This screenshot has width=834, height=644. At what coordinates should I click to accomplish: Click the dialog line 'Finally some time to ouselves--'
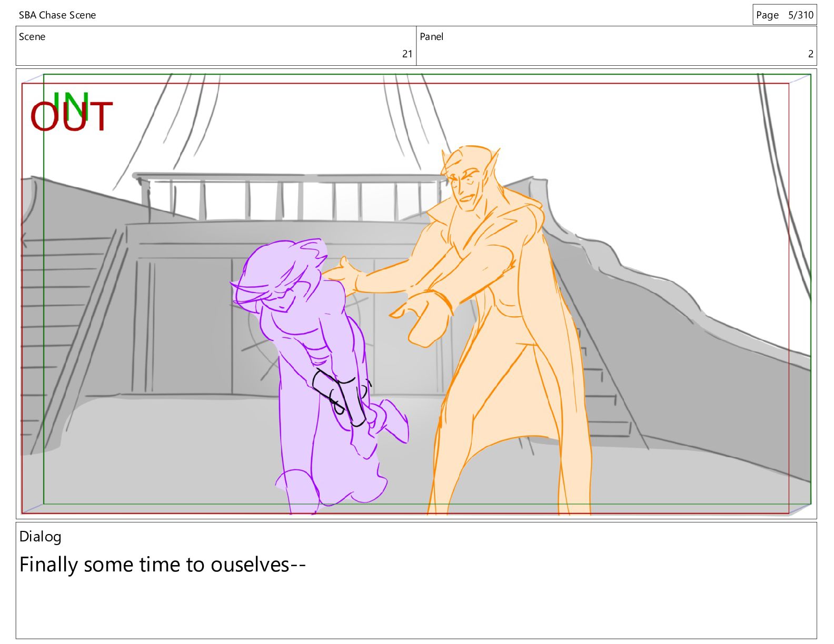[x=163, y=565]
